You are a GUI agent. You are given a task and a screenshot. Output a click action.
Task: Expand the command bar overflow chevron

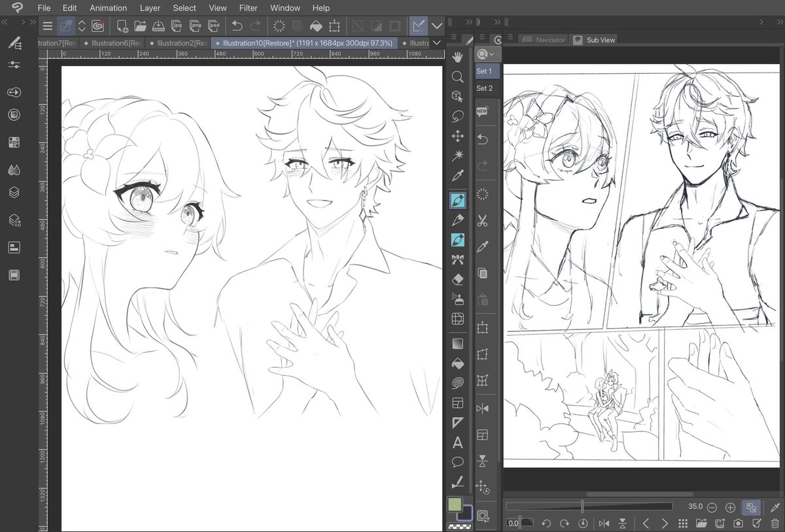tap(436, 26)
